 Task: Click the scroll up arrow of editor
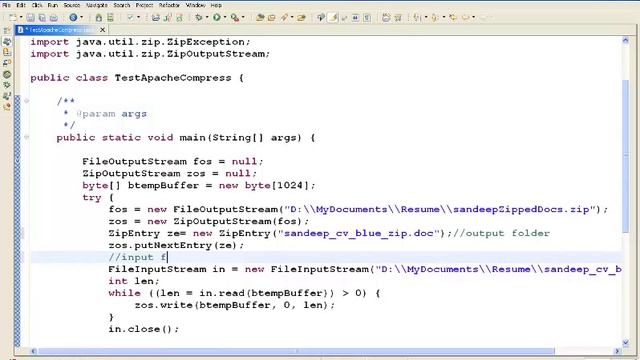tap(625, 40)
